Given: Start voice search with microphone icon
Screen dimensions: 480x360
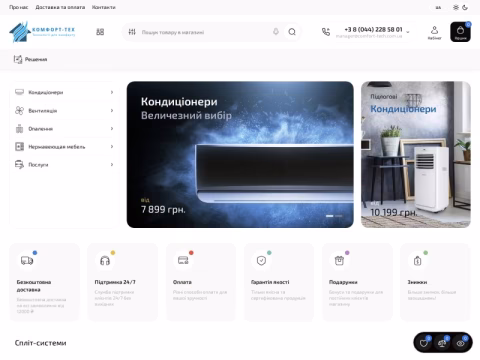Looking at the screenshot, I should 276,32.
